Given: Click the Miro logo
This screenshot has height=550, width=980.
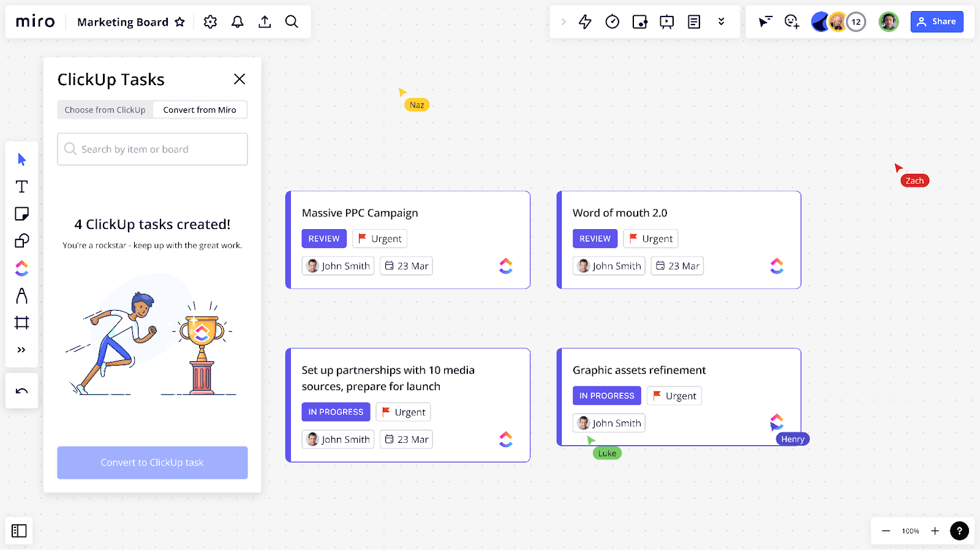Looking at the screenshot, I should (35, 21).
